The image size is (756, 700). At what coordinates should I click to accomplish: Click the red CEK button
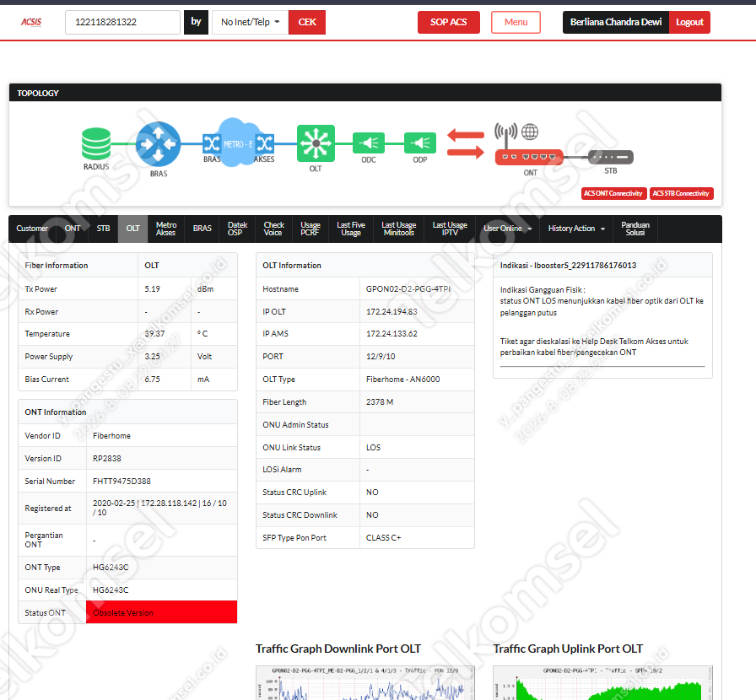coord(307,22)
